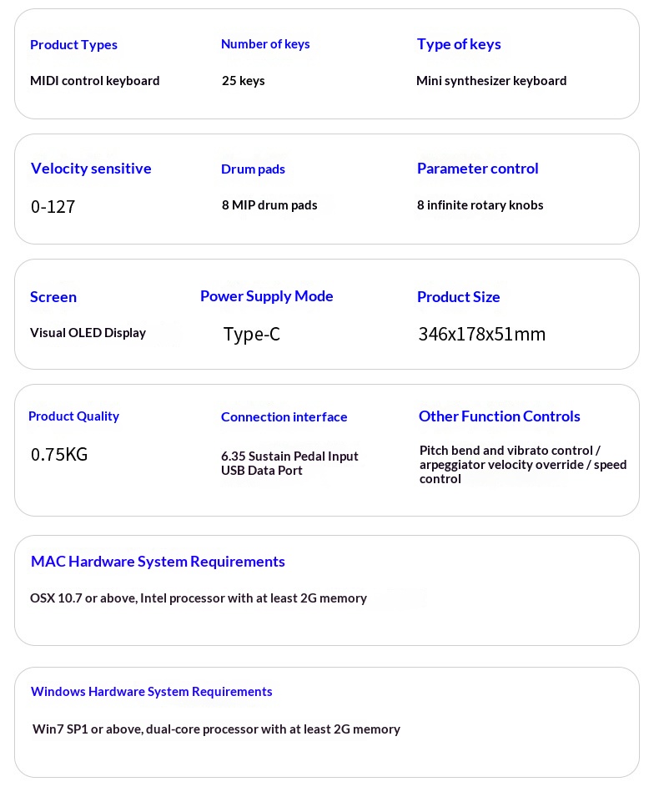Select the Number of keys heading
Viewport: 659px width, 812px height.
point(265,44)
